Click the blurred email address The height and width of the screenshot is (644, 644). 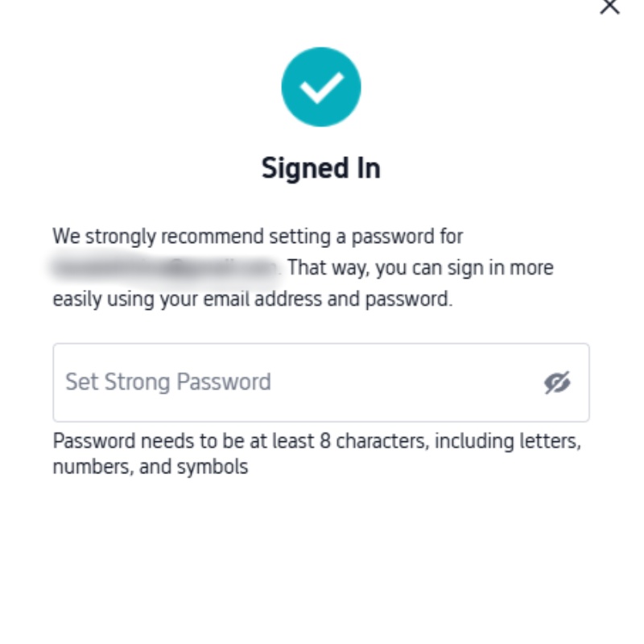[165, 268]
